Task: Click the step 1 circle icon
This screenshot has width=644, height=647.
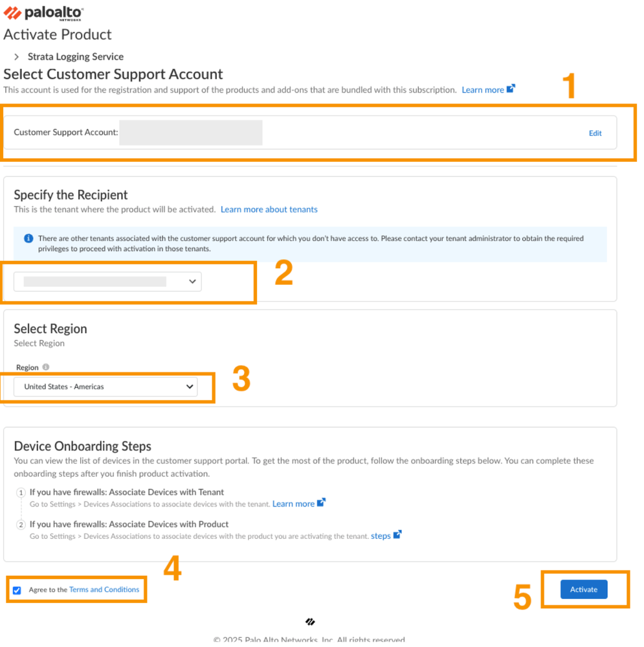Action: click(x=21, y=493)
